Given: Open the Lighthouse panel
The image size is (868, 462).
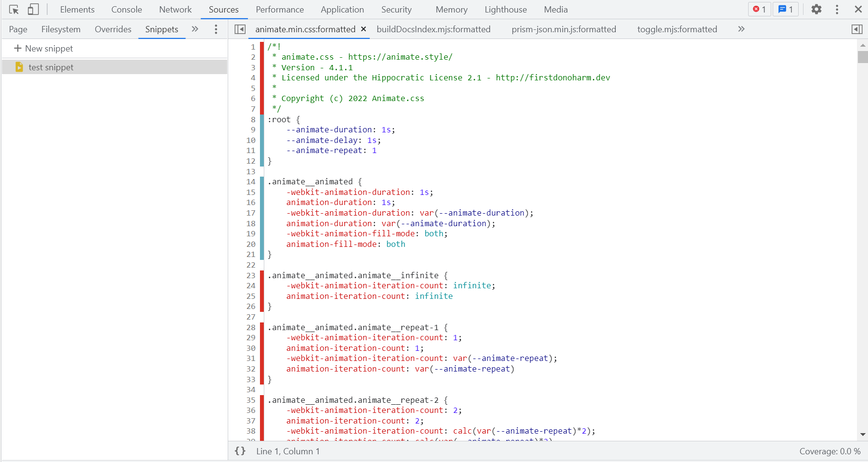Looking at the screenshot, I should pos(505,10).
